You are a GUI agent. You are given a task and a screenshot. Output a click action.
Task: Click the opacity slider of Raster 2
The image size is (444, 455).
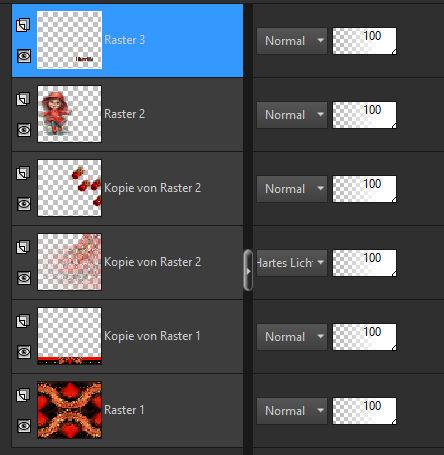(365, 115)
